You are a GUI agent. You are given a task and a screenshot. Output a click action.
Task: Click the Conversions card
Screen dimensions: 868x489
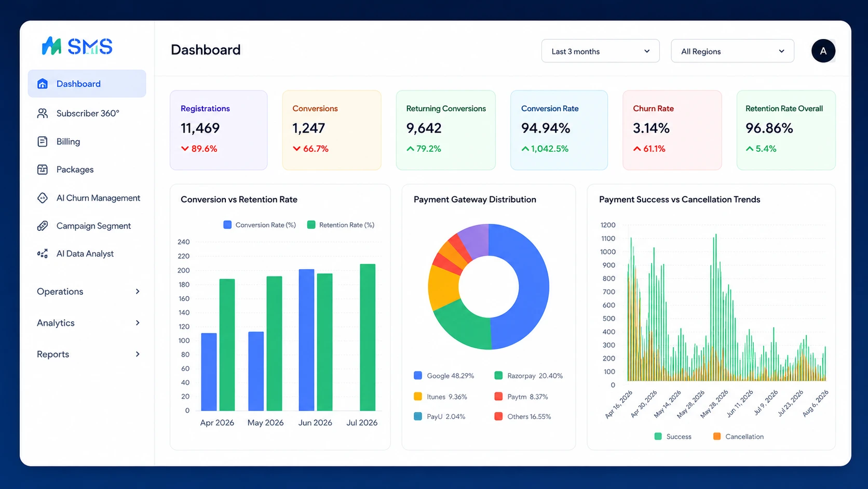[x=332, y=130]
